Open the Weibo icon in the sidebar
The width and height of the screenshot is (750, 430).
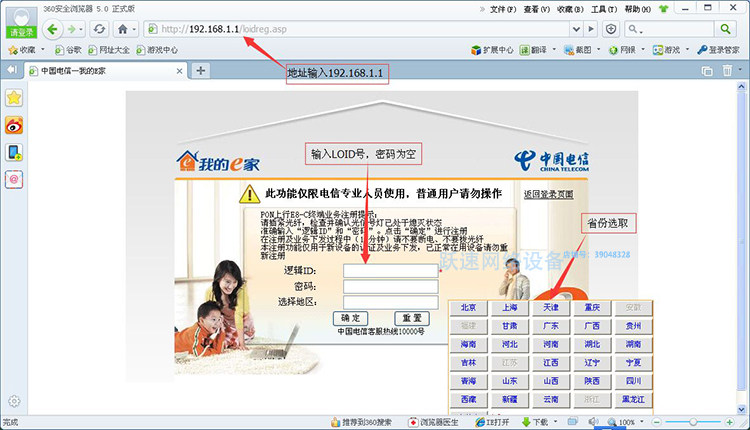click(14, 125)
